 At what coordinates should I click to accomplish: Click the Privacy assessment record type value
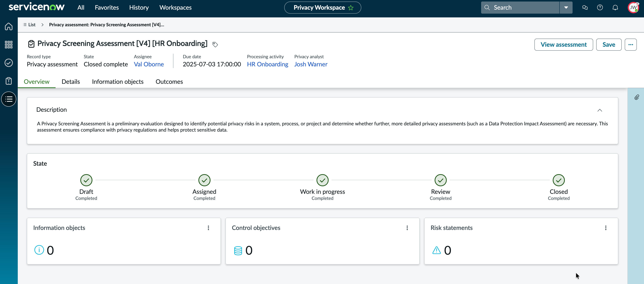[x=52, y=64]
